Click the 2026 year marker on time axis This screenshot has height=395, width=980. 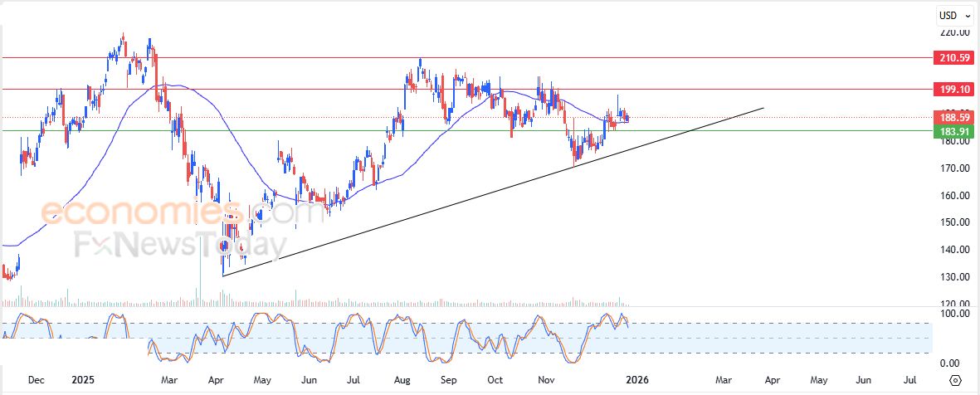(635, 380)
